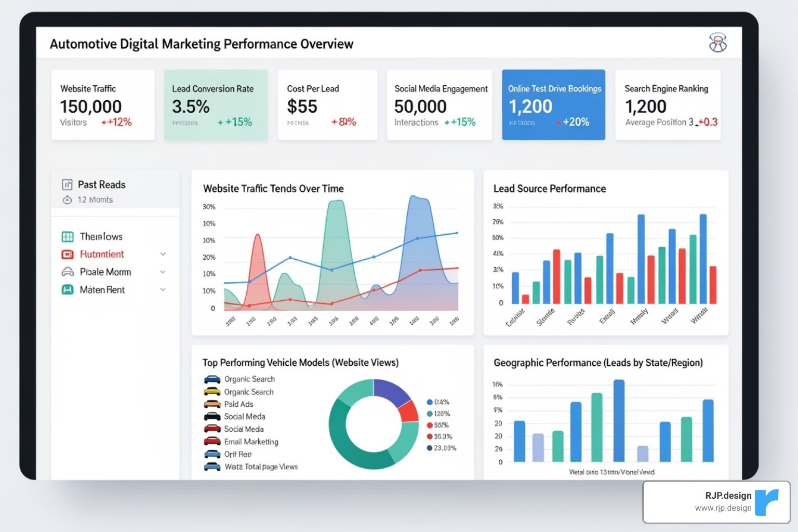Click the car icon next to Pisale Morm
The image size is (798, 532).
click(67, 272)
